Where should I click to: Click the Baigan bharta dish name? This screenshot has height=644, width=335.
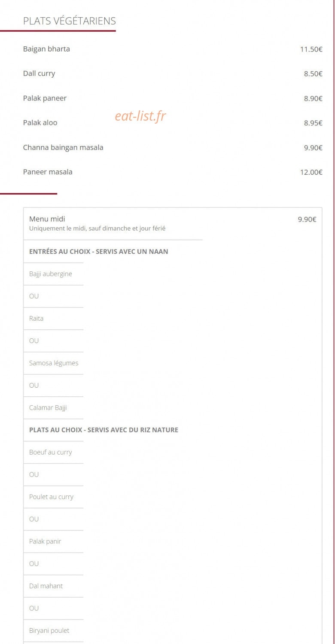[46, 49]
